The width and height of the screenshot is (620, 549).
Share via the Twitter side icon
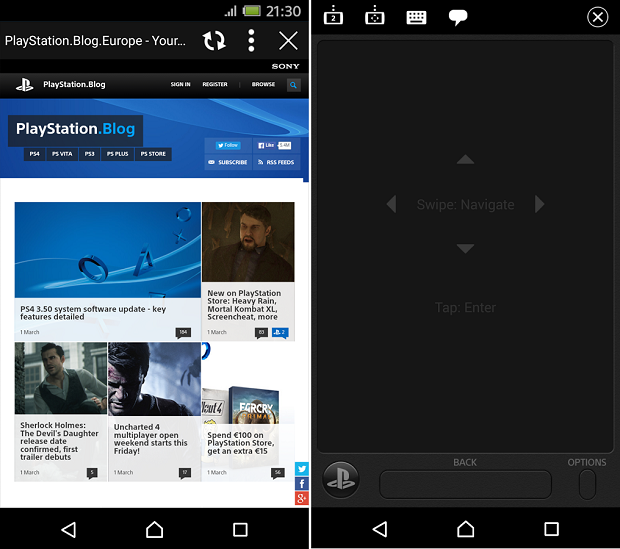click(x=302, y=469)
